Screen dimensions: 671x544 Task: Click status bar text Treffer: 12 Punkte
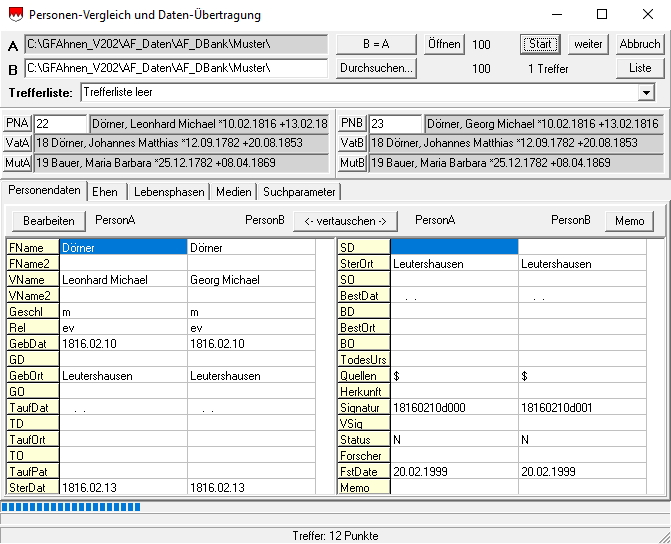pos(336,536)
